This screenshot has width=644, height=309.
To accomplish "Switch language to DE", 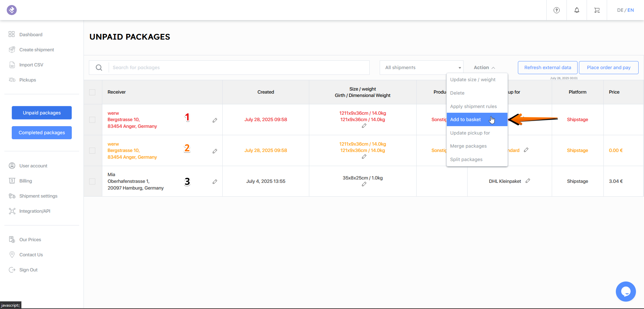I will click(620, 10).
